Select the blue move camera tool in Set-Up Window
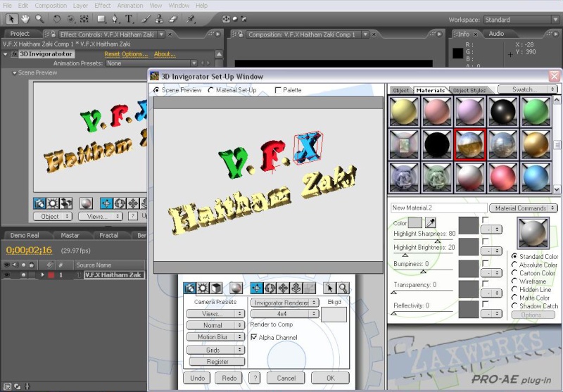Screen dimensions: 563x392 click(x=256, y=288)
